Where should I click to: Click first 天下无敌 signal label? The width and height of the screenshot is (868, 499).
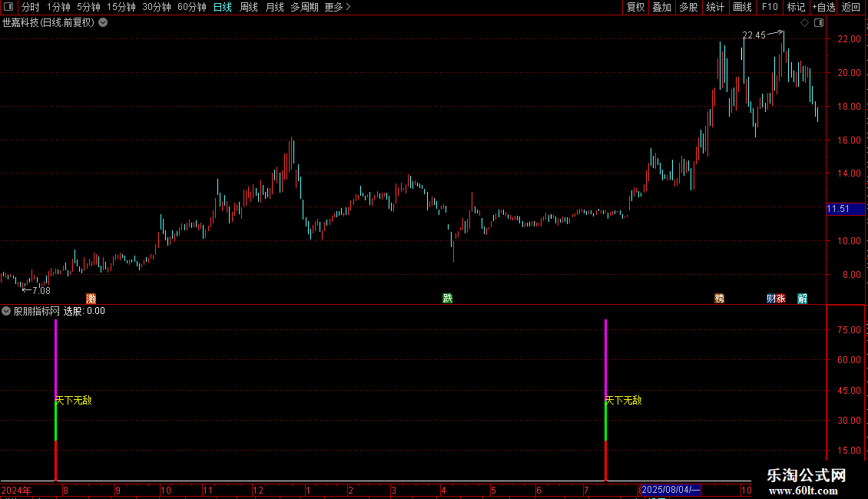74,401
